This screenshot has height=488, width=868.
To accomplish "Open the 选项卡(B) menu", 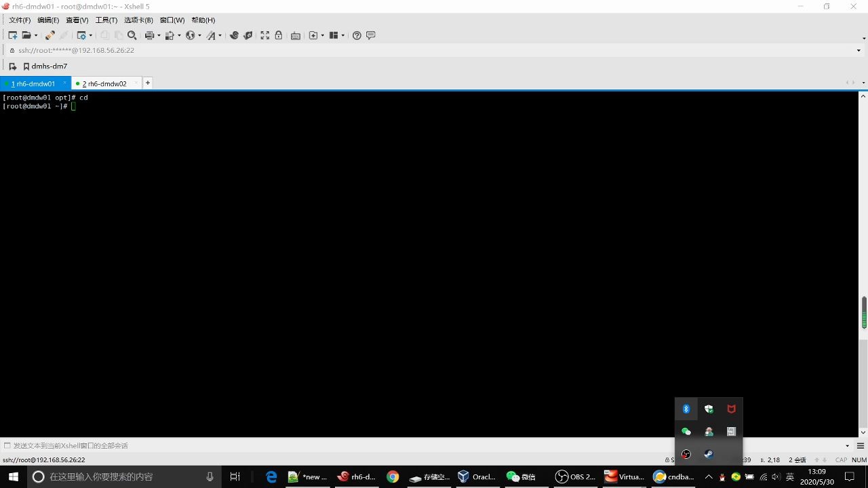I will pyautogui.click(x=138, y=20).
